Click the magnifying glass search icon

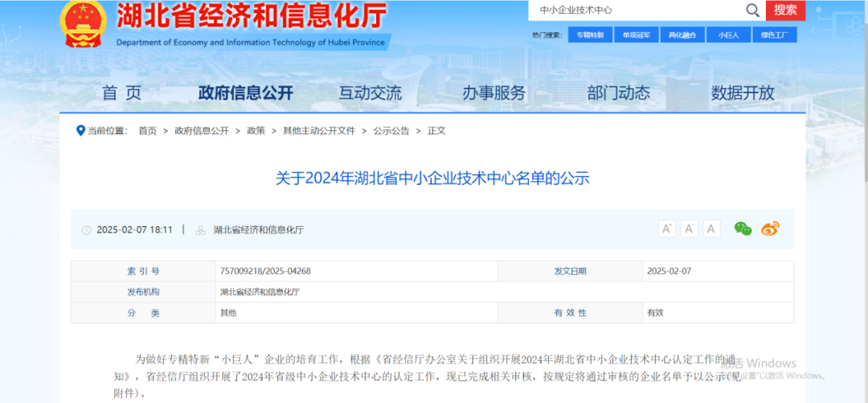pos(752,10)
